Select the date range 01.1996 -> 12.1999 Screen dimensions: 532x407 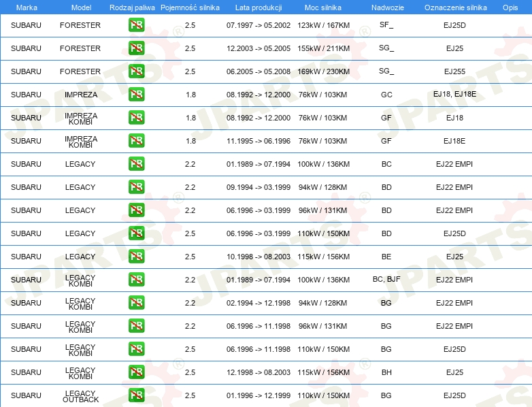(259, 395)
